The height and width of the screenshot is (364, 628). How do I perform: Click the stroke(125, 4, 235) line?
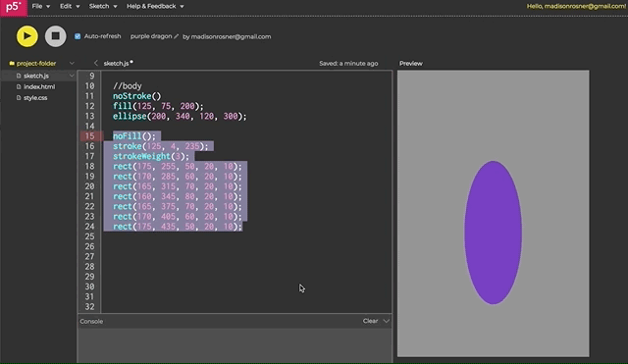tap(161, 146)
